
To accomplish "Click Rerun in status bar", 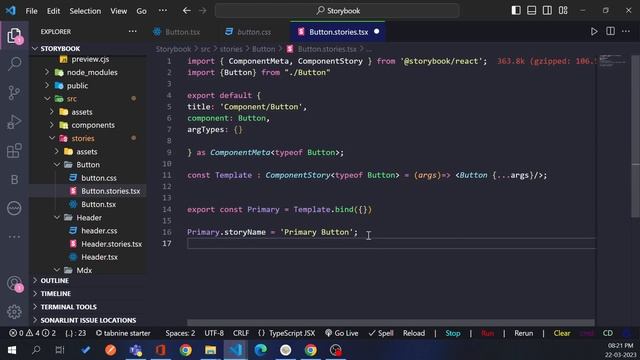I will [524, 333].
